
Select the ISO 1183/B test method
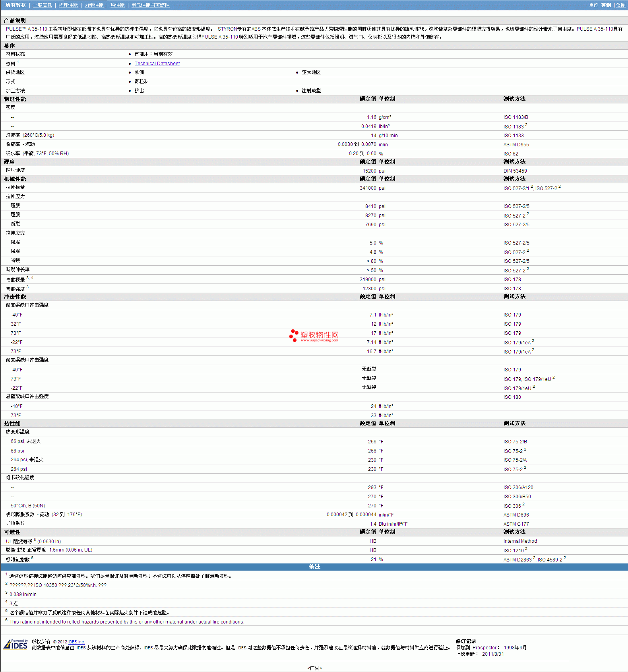tap(516, 117)
